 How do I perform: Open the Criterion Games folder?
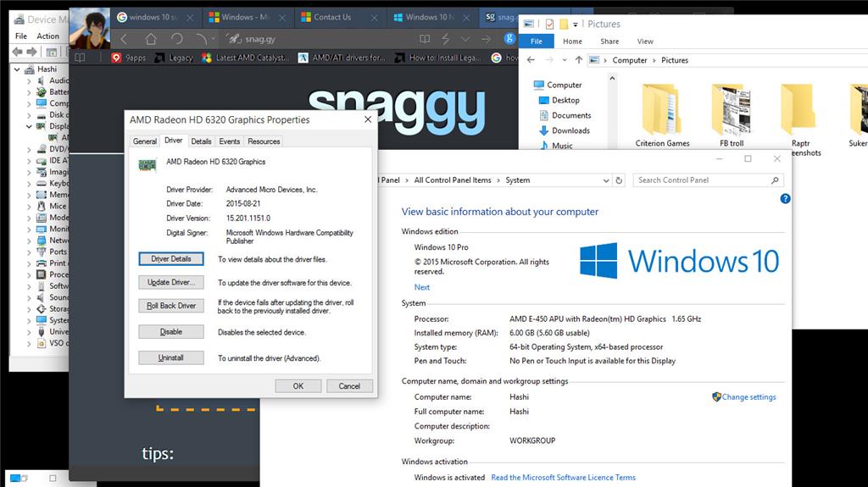[x=662, y=116]
